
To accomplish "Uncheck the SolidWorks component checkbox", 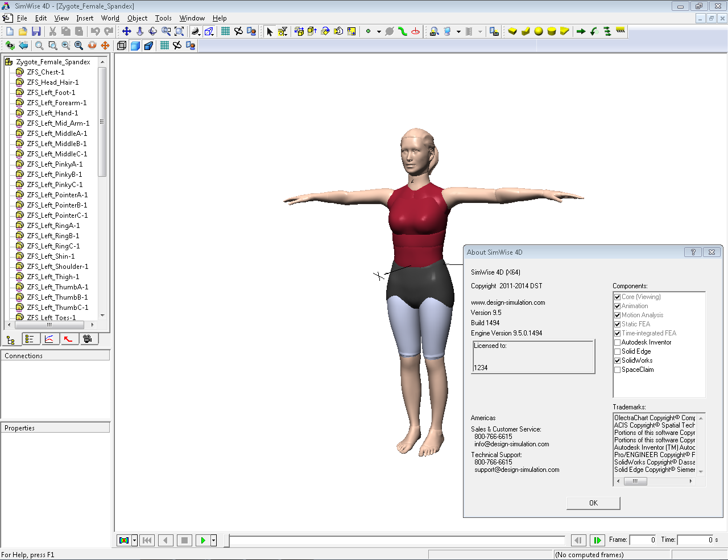I will coord(617,360).
